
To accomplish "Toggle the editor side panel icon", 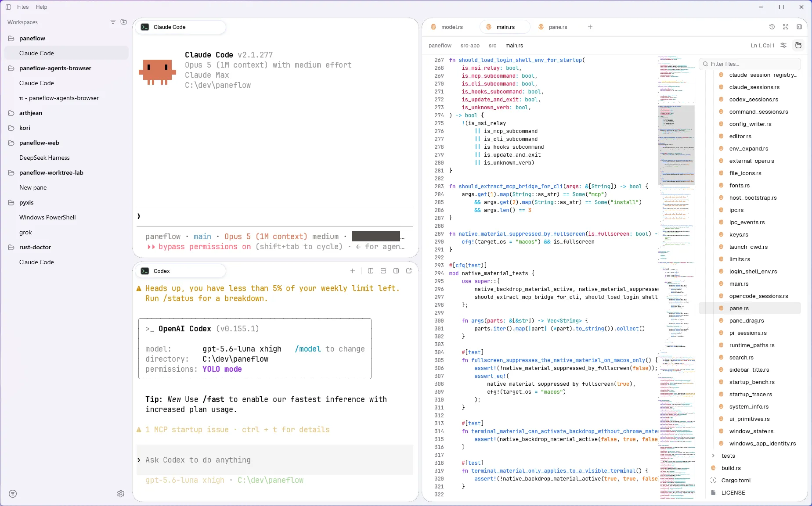I will click(x=799, y=27).
